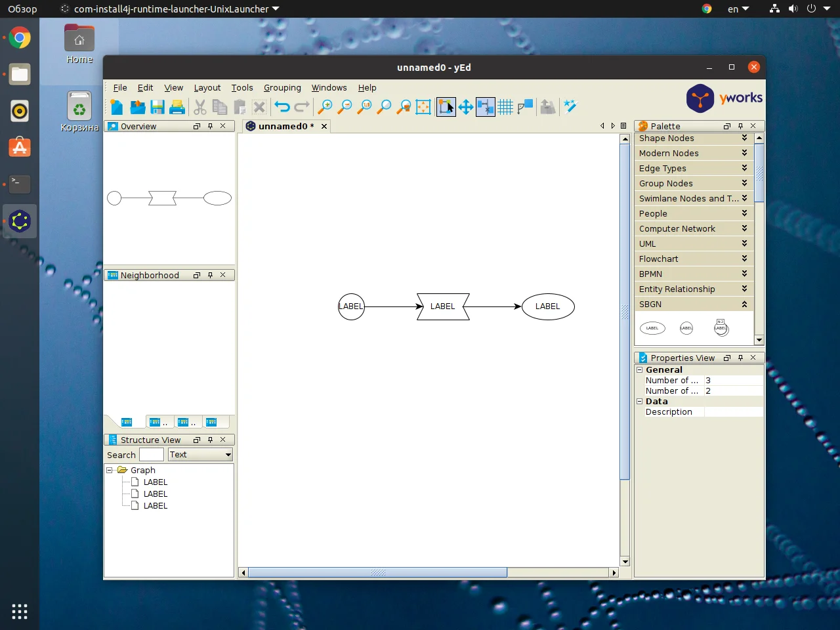Click the Cut scissors icon
The image size is (840, 630).
(x=199, y=106)
